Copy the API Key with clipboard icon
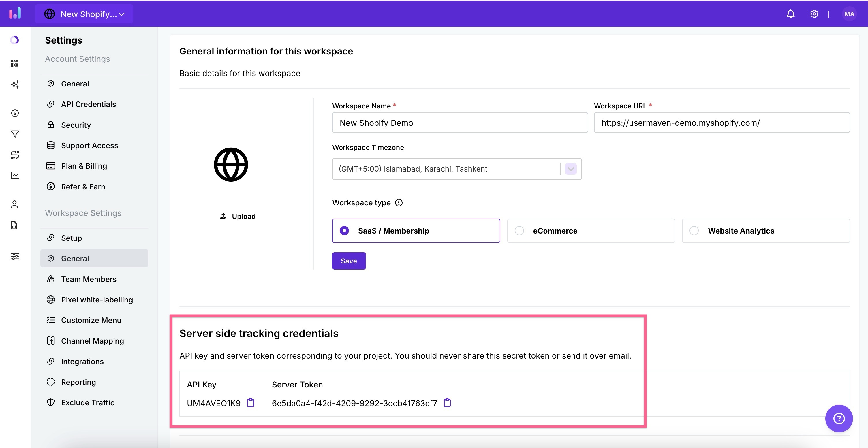 [250, 402]
